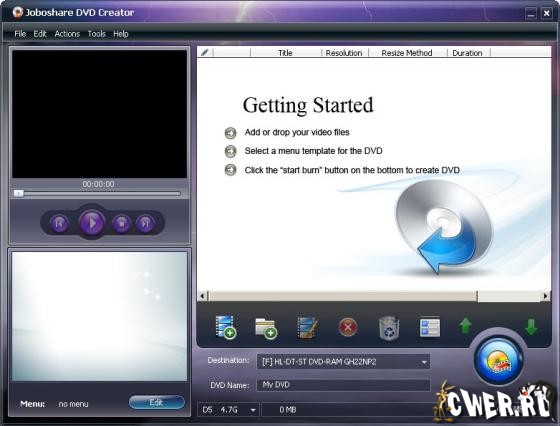Open the D5 4.7G disc size dropdown
Screen dimensions: 560x426
pyautogui.click(x=227, y=410)
